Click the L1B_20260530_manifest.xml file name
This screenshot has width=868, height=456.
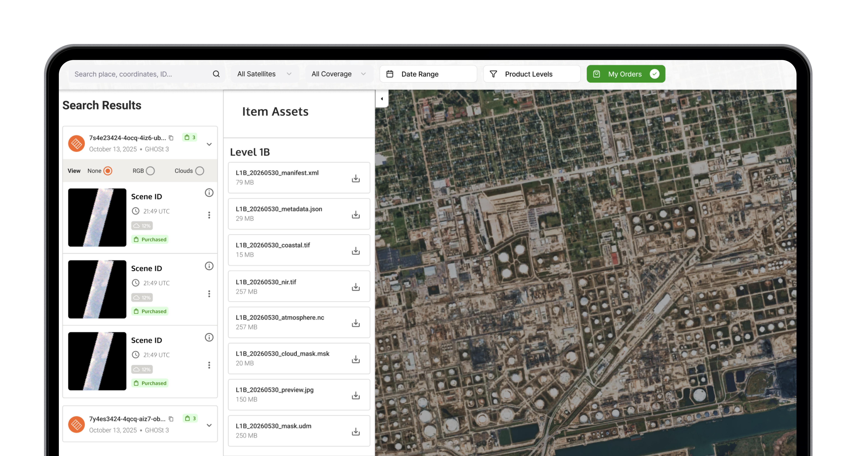(277, 173)
